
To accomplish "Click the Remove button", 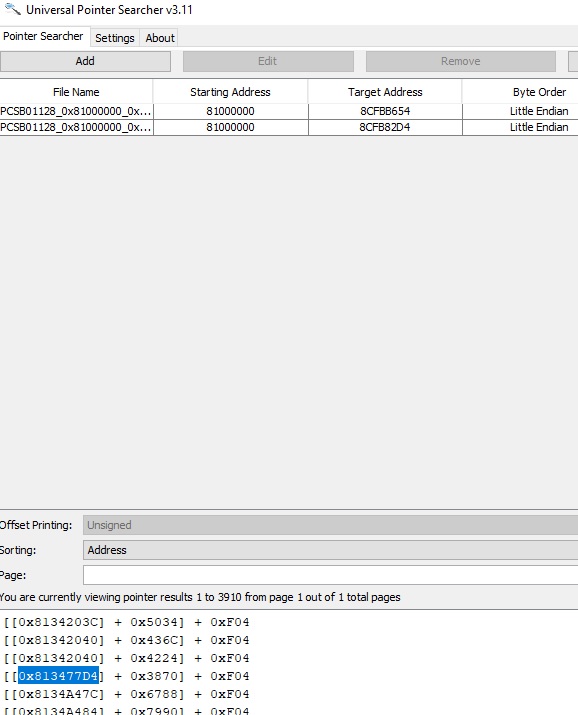I will pyautogui.click(x=460, y=61).
